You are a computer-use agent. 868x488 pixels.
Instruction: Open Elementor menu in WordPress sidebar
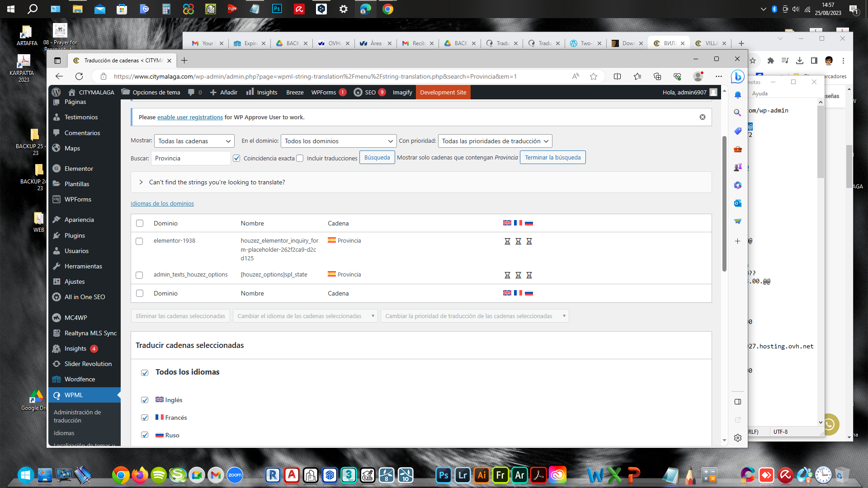pyautogui.click(x=79, y=169)
